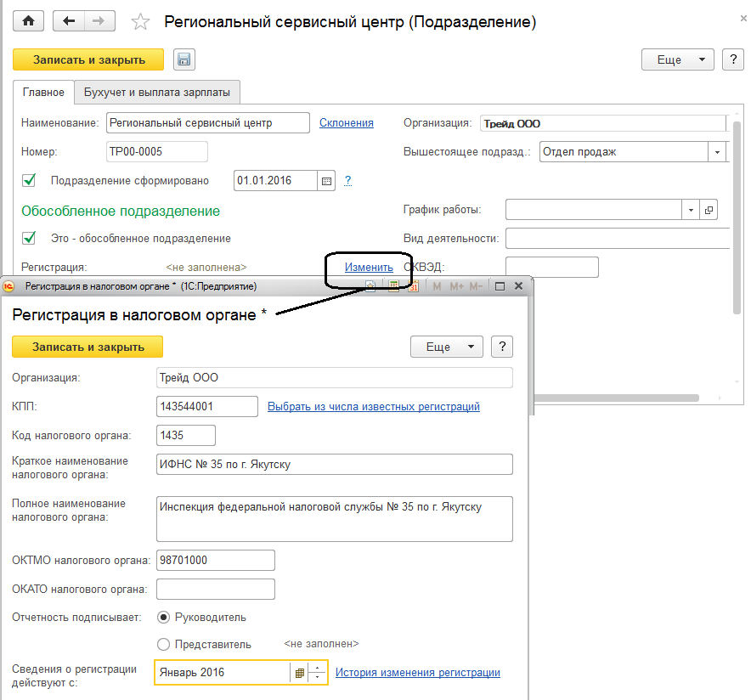Click the 'Наименование' input field
Image resolution: width=751 pixels, height=700 pixels.
point(208,123)
